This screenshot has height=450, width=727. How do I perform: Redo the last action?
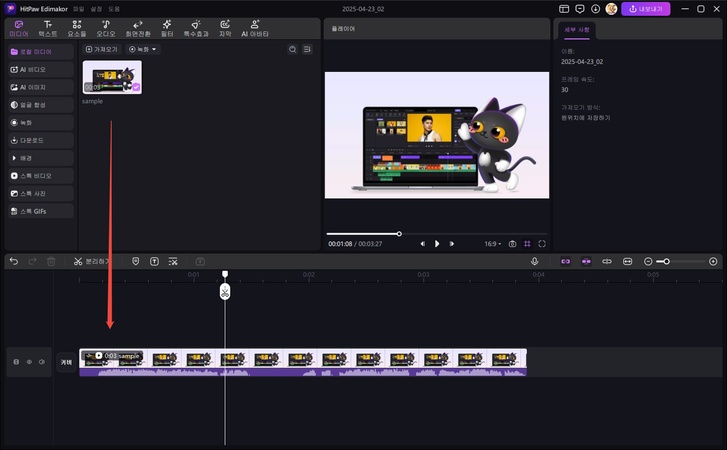pos(32,261)
